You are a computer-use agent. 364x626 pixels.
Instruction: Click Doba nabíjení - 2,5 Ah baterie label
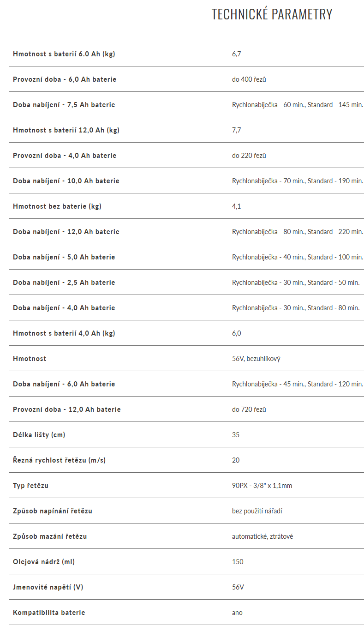click(x=64, y=283)
